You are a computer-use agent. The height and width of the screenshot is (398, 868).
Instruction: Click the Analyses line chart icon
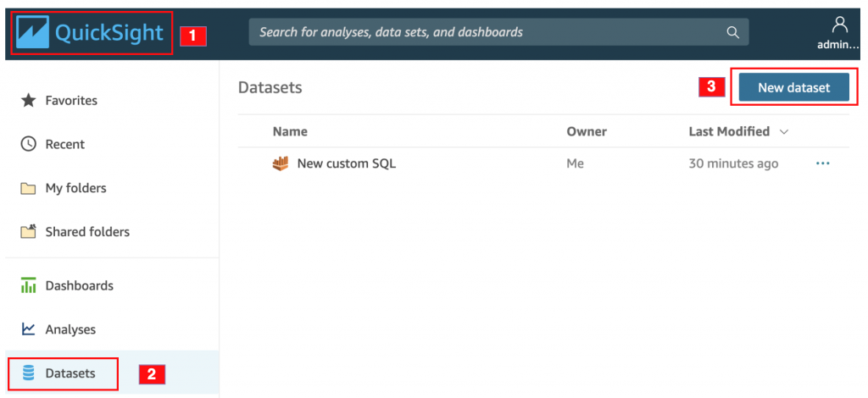click(x=28, y=329)
